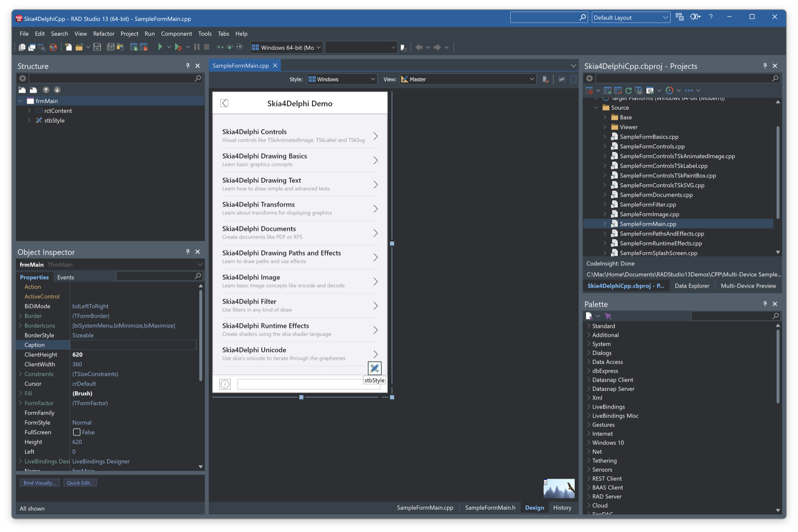Click the Caption property value field

click(133, 345)
